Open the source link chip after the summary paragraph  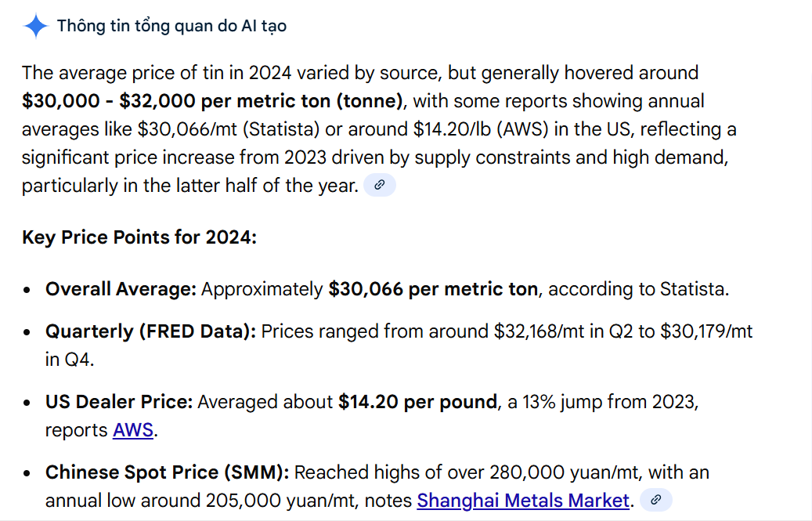[380, 186]
